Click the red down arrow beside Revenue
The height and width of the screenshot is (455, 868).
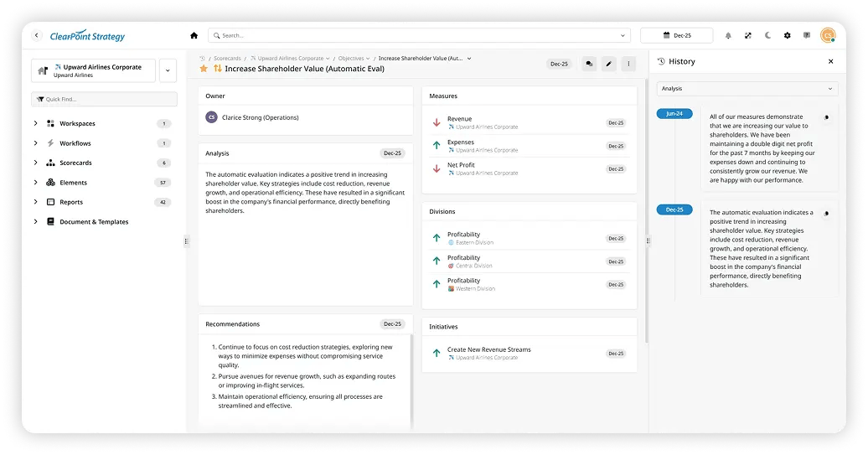[x=437, y=122]
